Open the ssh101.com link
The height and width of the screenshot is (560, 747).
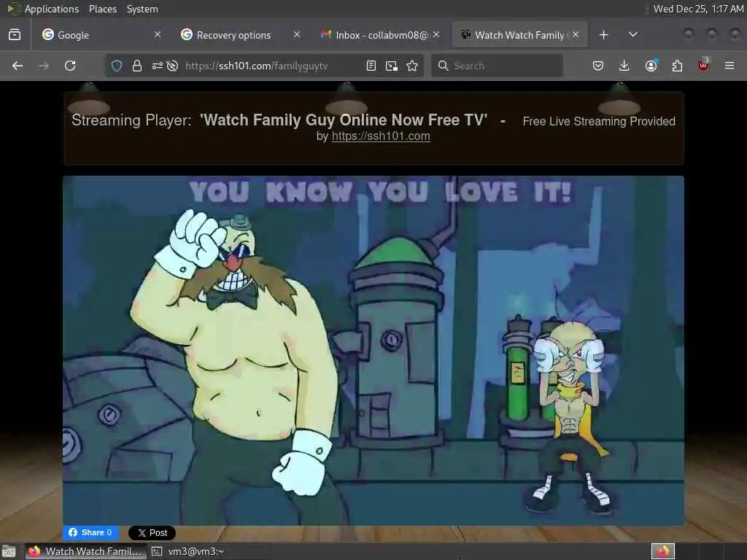point(381,136)
